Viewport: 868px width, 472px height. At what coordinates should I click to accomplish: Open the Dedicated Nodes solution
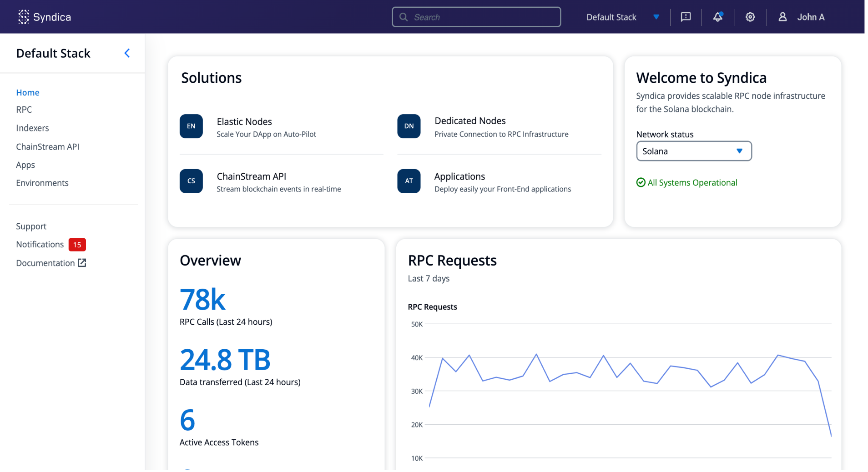click(470, 121)
